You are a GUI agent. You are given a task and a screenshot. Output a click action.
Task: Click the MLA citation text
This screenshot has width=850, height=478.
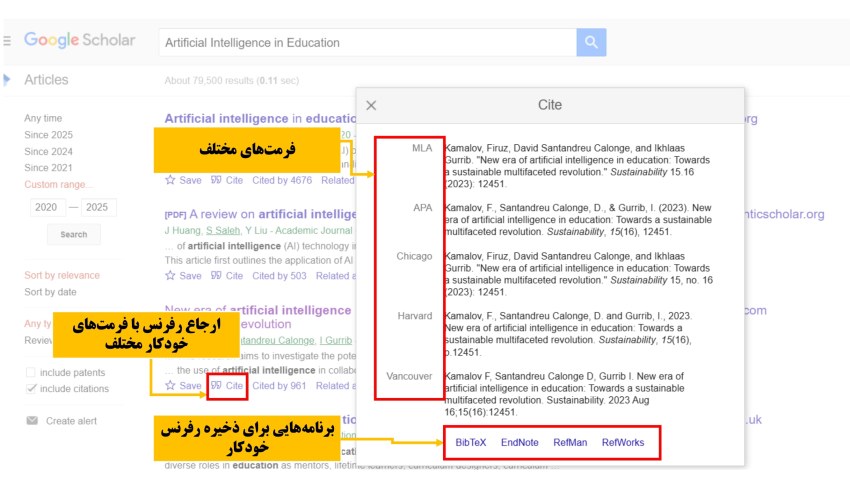tap(577, 166)
